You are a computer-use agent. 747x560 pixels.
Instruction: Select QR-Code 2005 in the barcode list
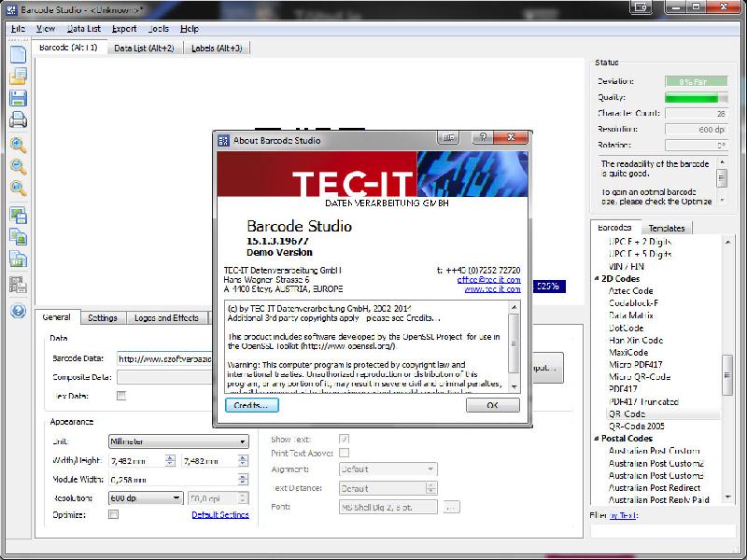coord(637,427)
